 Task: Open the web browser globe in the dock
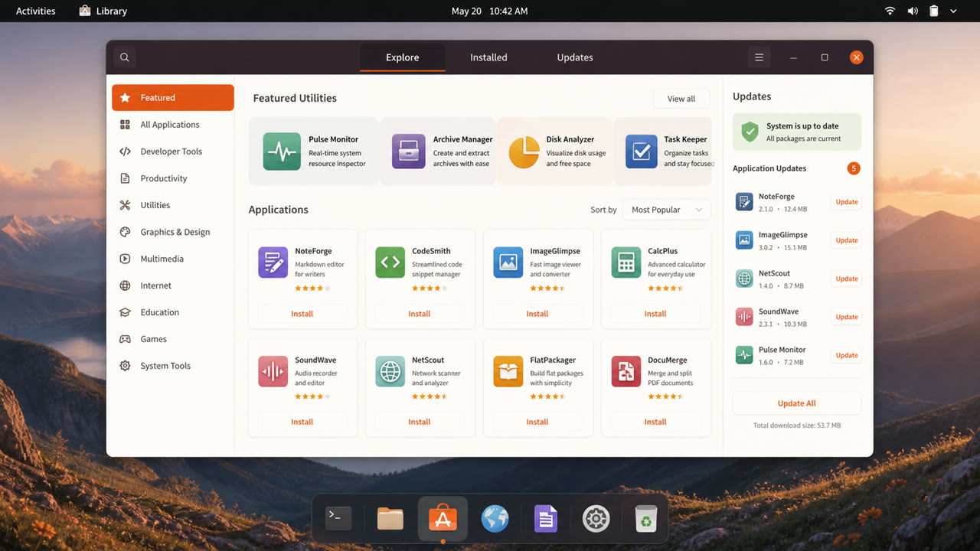(495, 519)
